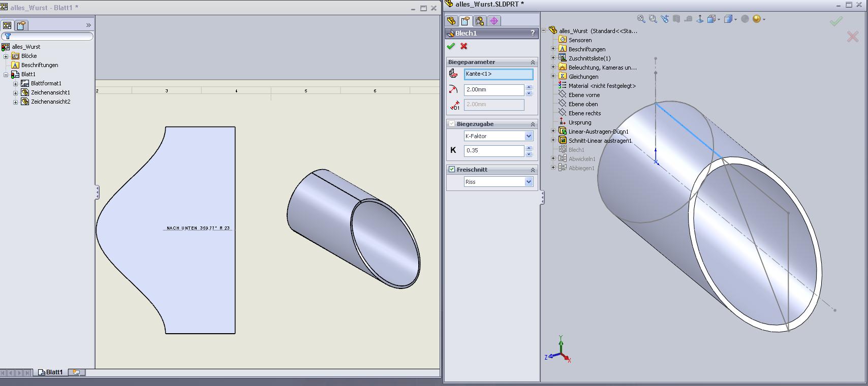This screenshot has width=868, height=386.
Task: Collapse the Blatt1 node in drawing tree
Action: tap(6, 74)
